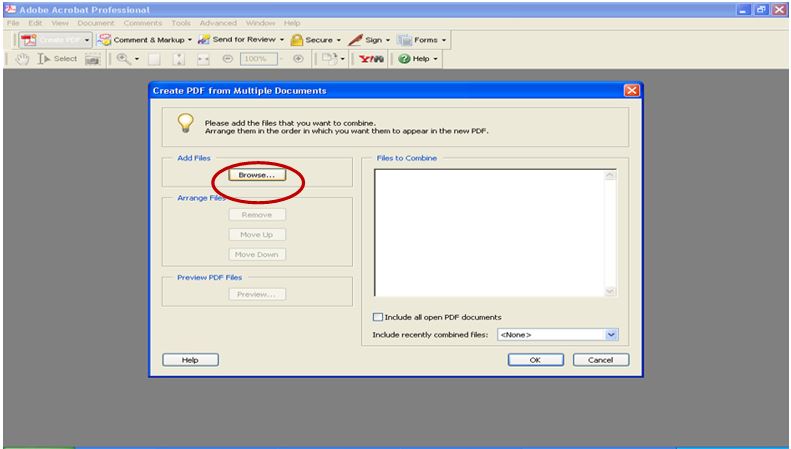Viewport: 791px width, 449px height.
Task: Open the View menu
Action: (60, 23)
